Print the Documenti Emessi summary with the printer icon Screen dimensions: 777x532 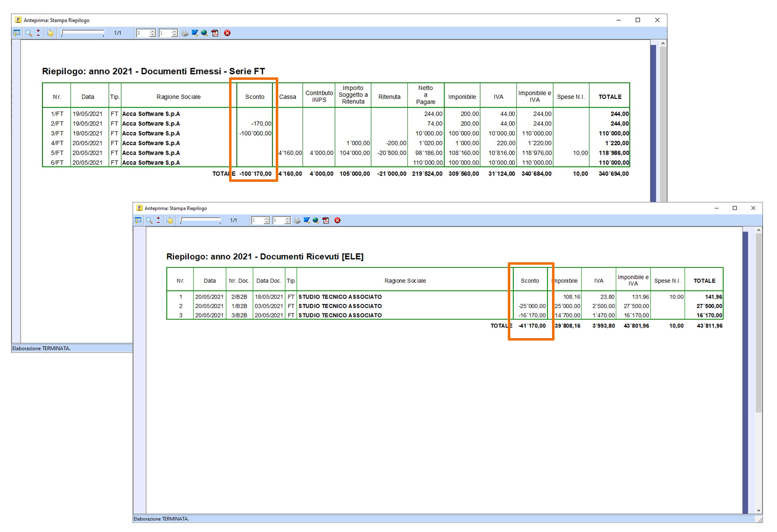(185, 33)
